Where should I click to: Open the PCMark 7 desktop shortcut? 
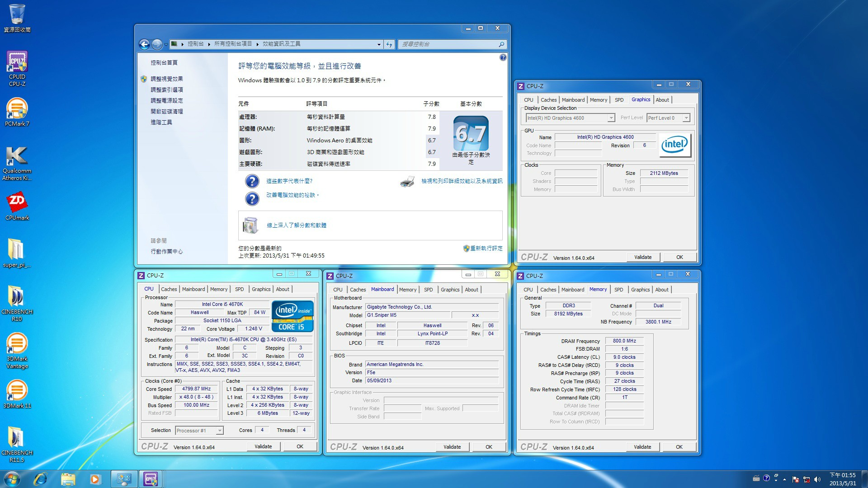click(x=17, y=112)
